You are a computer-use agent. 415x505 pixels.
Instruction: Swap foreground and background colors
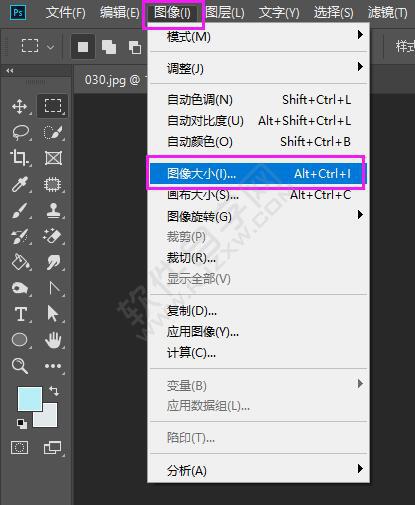54,390
